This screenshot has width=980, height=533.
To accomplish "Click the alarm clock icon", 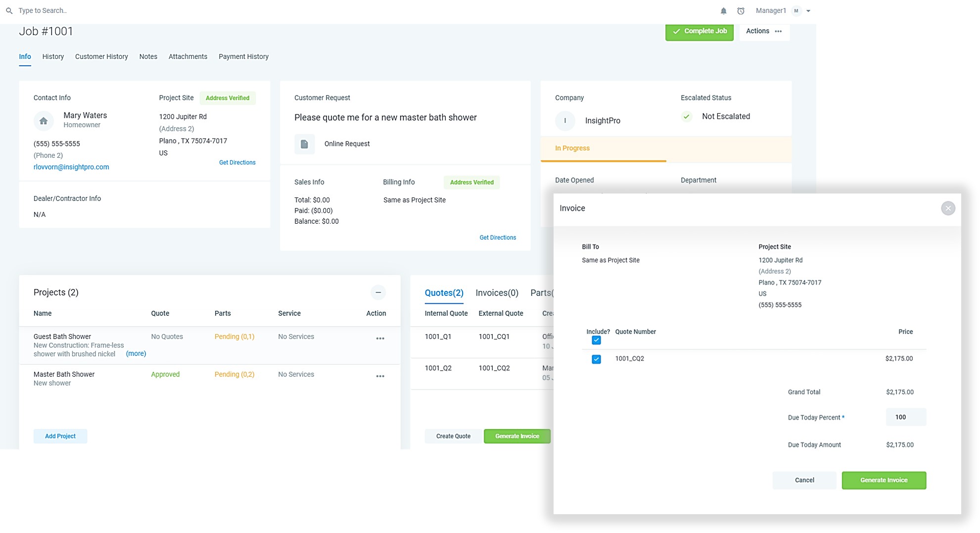I will pyautogui.click(x=741, y=11).
